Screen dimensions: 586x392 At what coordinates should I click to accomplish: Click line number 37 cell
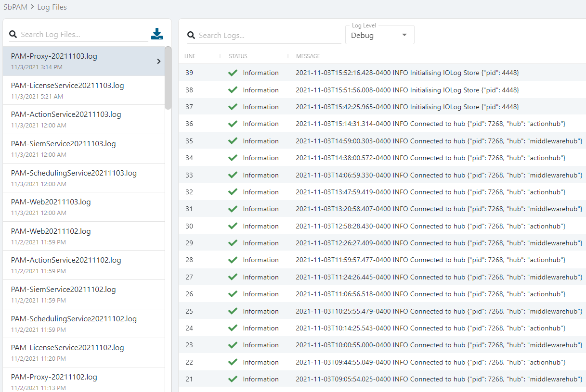point(189,107)
